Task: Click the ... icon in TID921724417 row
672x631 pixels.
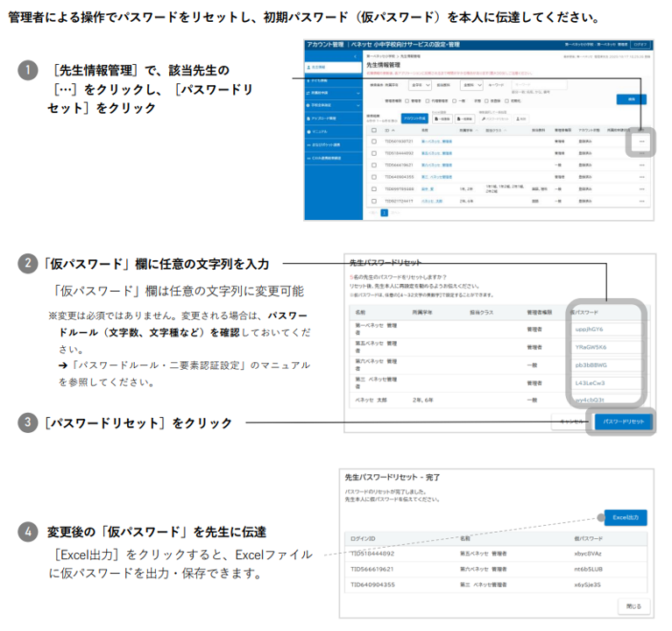Action: [x=641, y=200]
